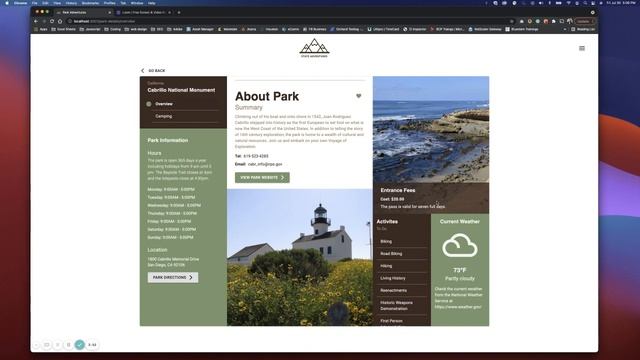Viewport: 640px width, 360px height.
Task: Select the Overview radio item in sidebar
Action: click(x=149, y=104)
